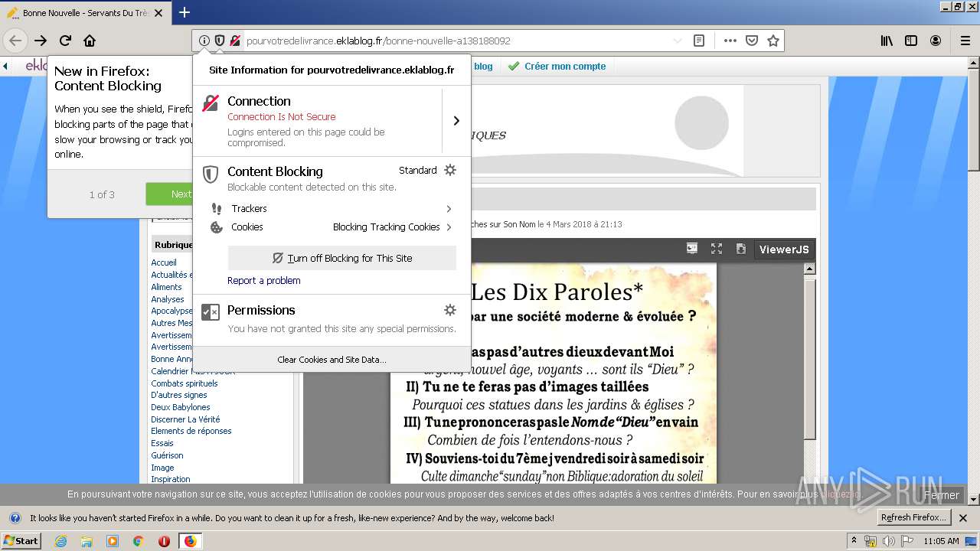Open Analyses category link
This screenshot has width=980, height=551.
(x=168, y=299)
